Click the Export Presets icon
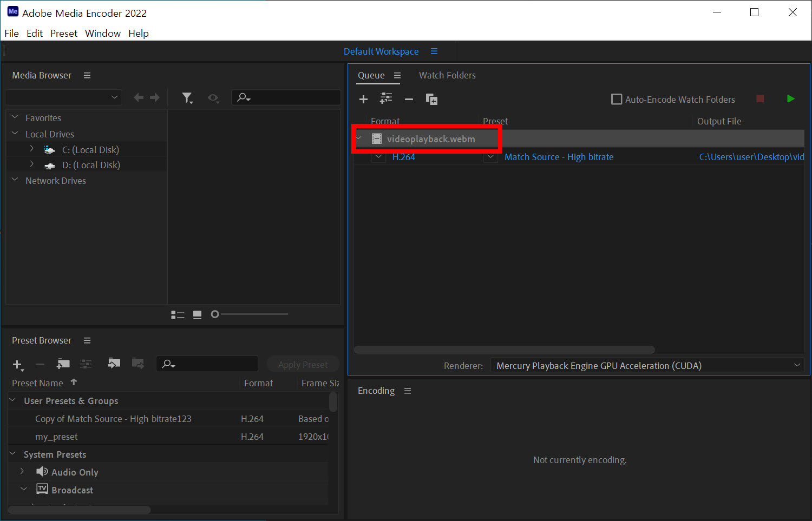The width and height of the screenshot is (812, 521). 138,363
